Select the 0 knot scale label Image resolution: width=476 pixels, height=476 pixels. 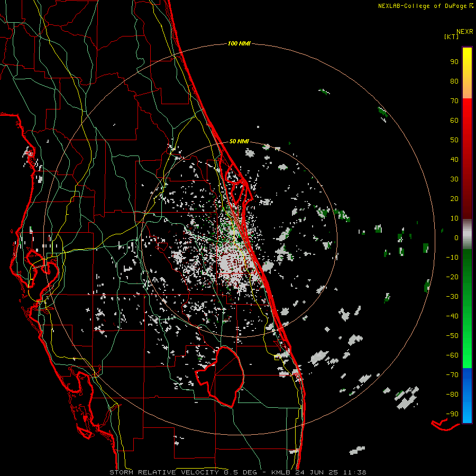(x=456, y=238)
